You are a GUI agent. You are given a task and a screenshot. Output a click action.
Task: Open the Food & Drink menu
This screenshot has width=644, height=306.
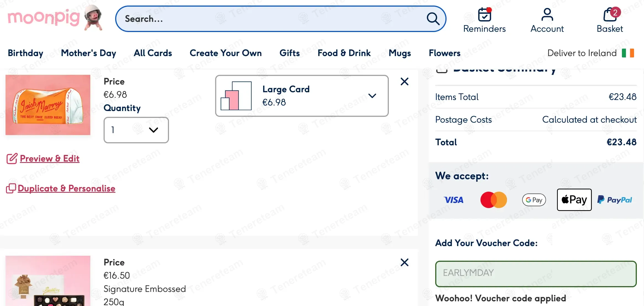[x=344, y=53]
